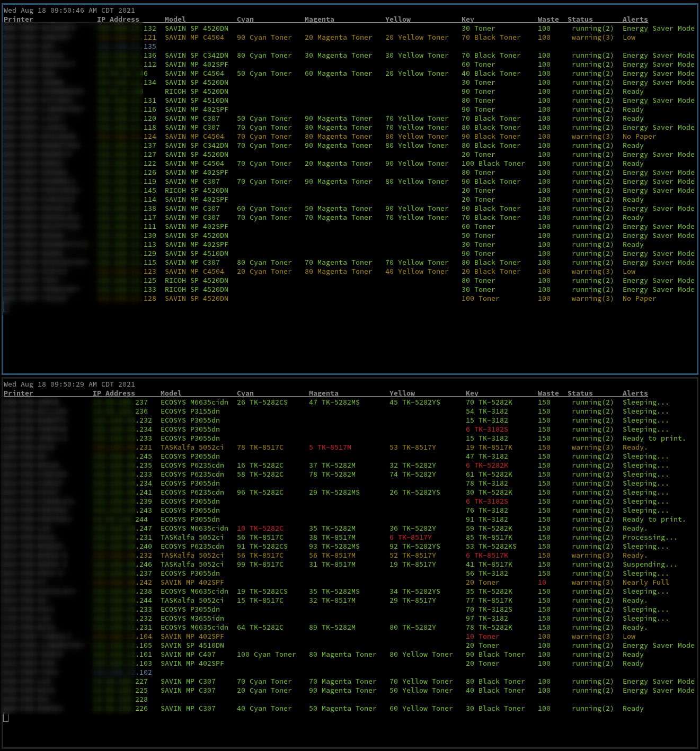
Task: Select the '90 Cyan Toner' value in the top pane
Action: tap(264, 38)
